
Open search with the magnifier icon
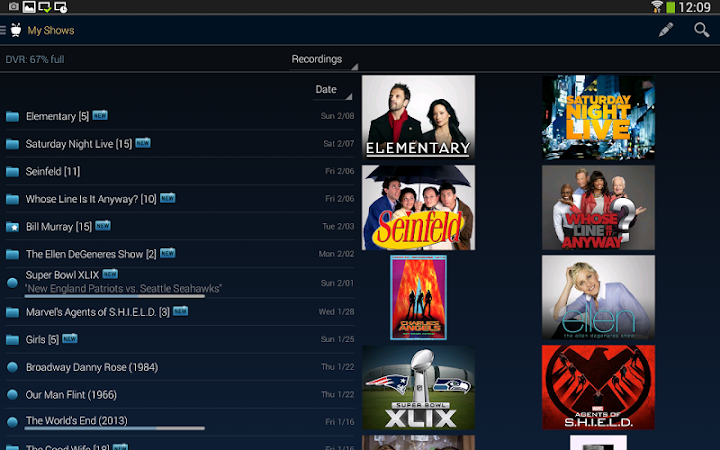pyautogui.click(x=702, y=30)
